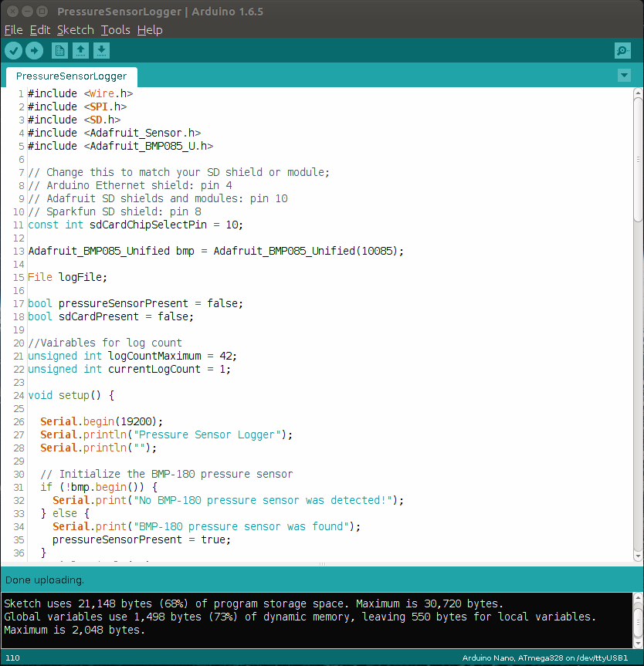Image resolution: width=644 pixels, height=666 pixels.
Task: Expand the tab options dropdown arrow
Action: [624, 76]
